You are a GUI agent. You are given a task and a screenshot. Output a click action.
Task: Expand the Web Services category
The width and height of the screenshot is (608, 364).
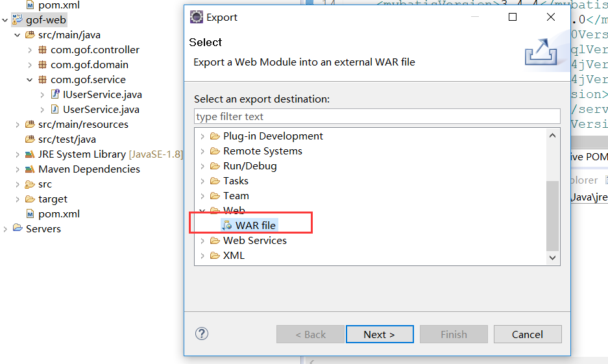[x=202, y=241]
